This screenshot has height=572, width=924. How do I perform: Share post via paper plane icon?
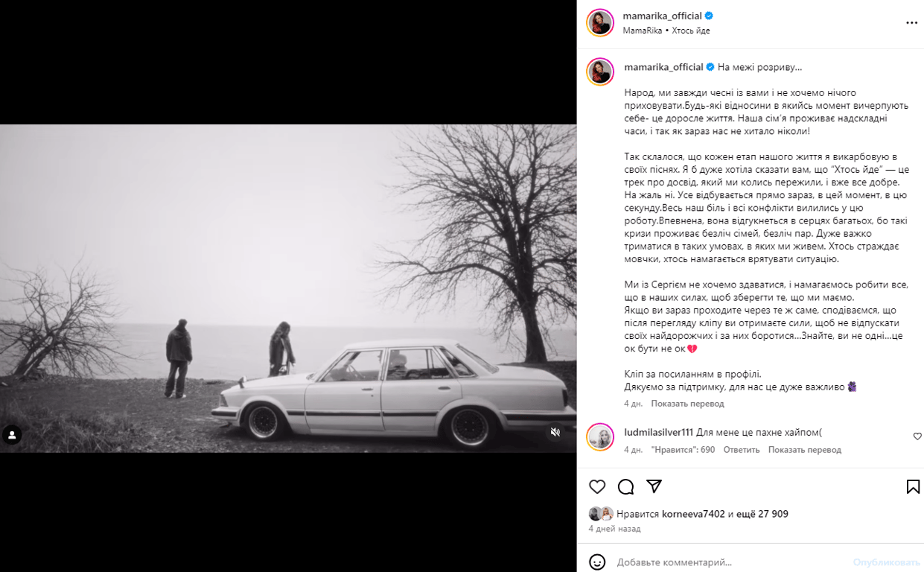click(654, 486)
